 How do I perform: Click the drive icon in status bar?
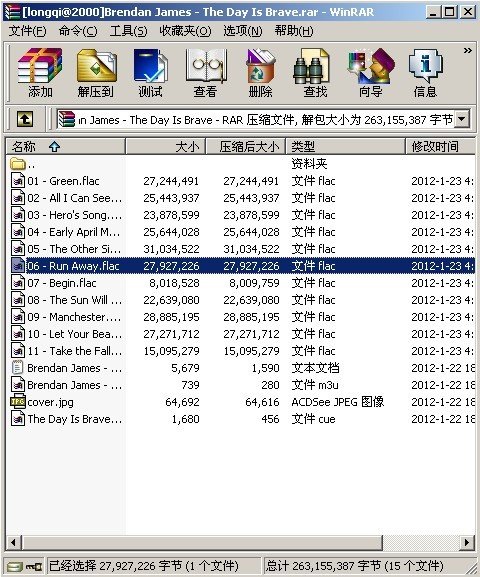(15, 566)
